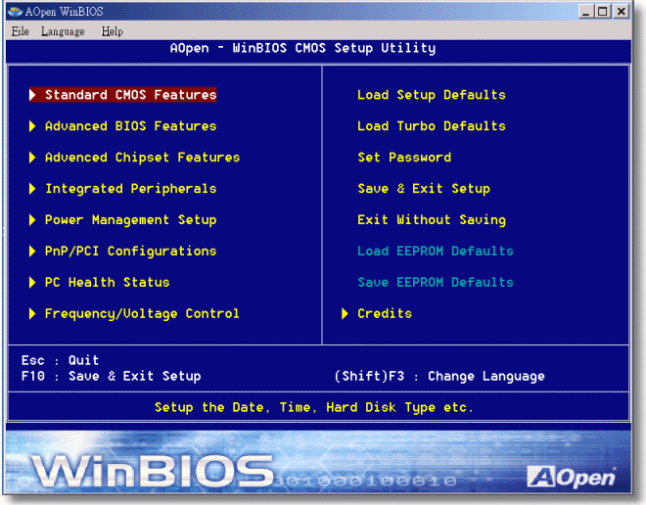Click arrow beside Credits
This screenshot has height=505, width=646.
(x=345, y=314)
